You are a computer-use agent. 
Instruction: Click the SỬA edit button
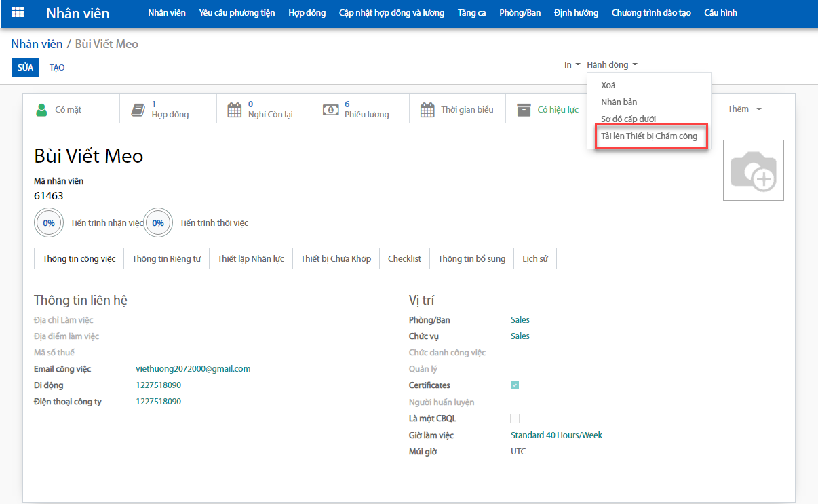(25, 67)
